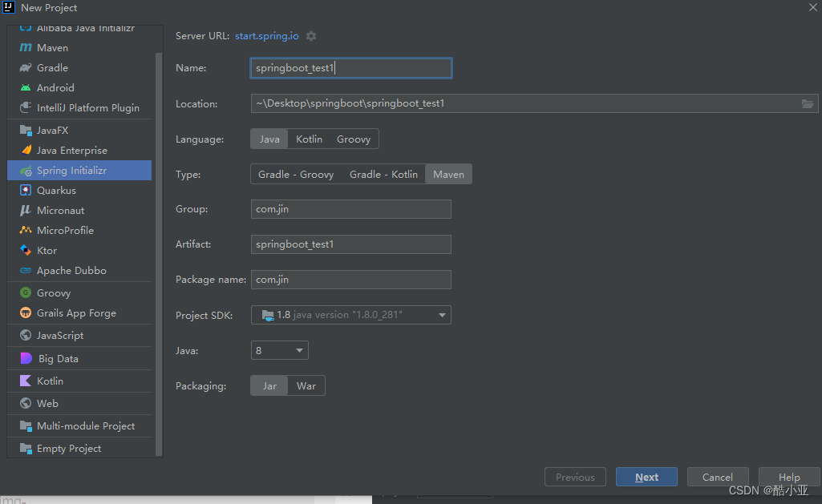Open the Project SDK dropdown
This screenshot has width=822, height=504.
pos(350,315)
